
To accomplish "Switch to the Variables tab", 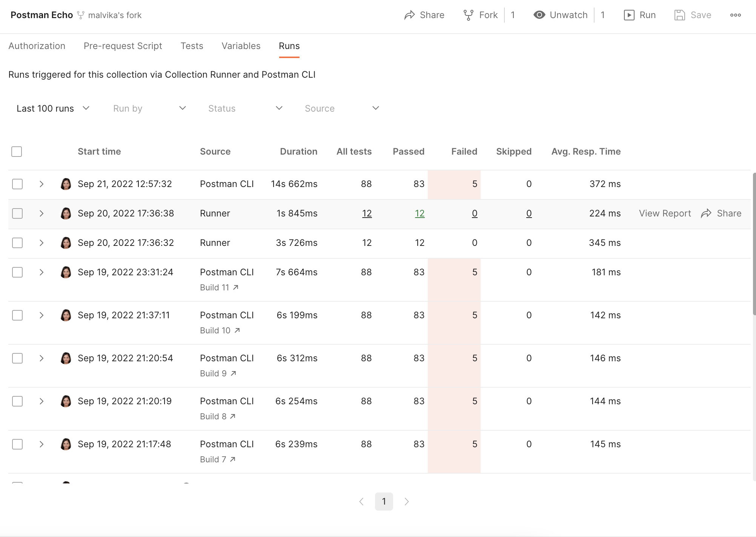I will pyautogui.click(x=241, y=46).
